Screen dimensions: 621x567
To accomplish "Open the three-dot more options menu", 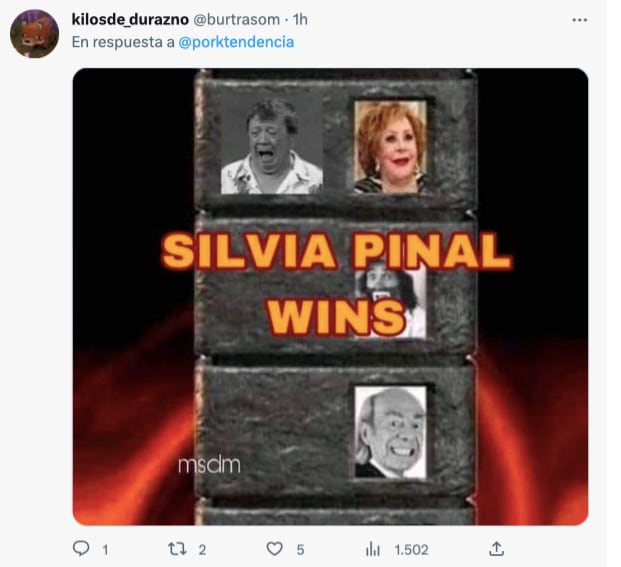I will pos(579,20).
